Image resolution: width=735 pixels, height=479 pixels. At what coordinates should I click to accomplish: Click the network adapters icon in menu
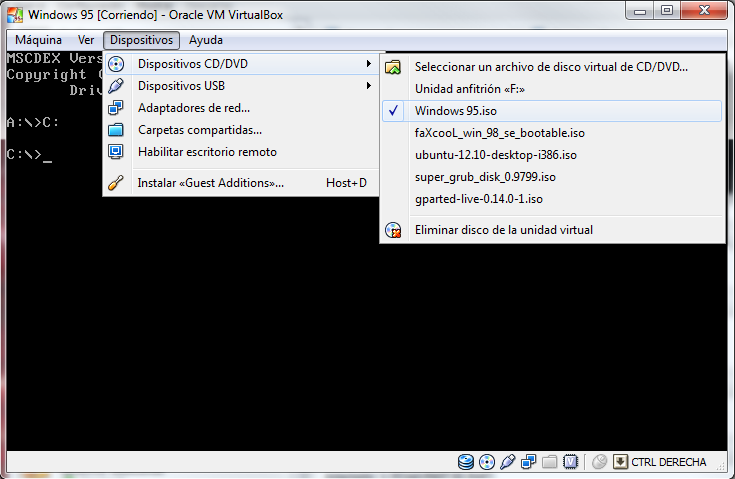(116, 108)
